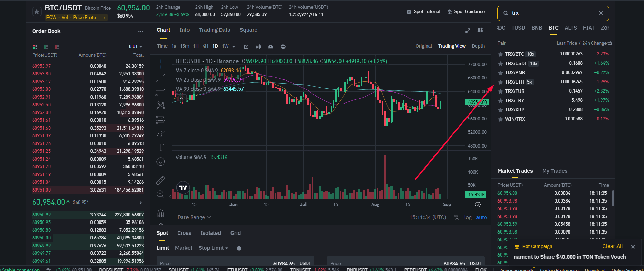The width and height of the screenshot is (644, 271).
Task: Select the Cross margin tab
Action: point(184,233)
